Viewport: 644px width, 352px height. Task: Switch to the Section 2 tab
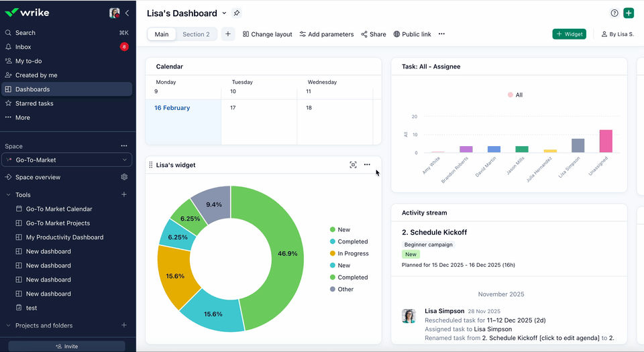click(196, 34)
